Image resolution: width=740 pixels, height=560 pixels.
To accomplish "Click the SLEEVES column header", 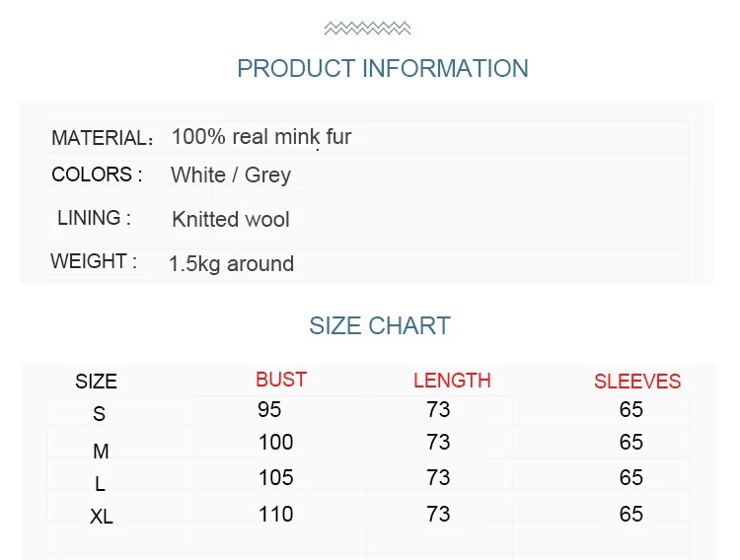I will pyautogui.click(x=637, y=382).
